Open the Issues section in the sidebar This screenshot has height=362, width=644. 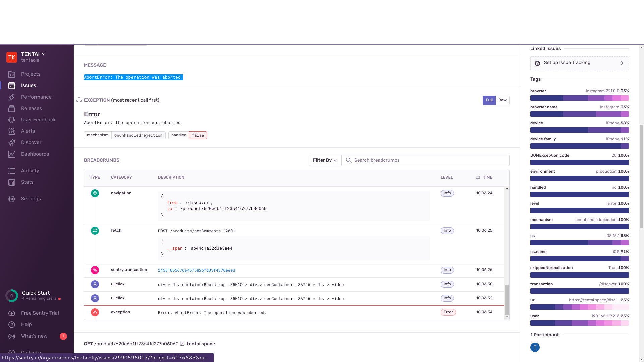28,85
